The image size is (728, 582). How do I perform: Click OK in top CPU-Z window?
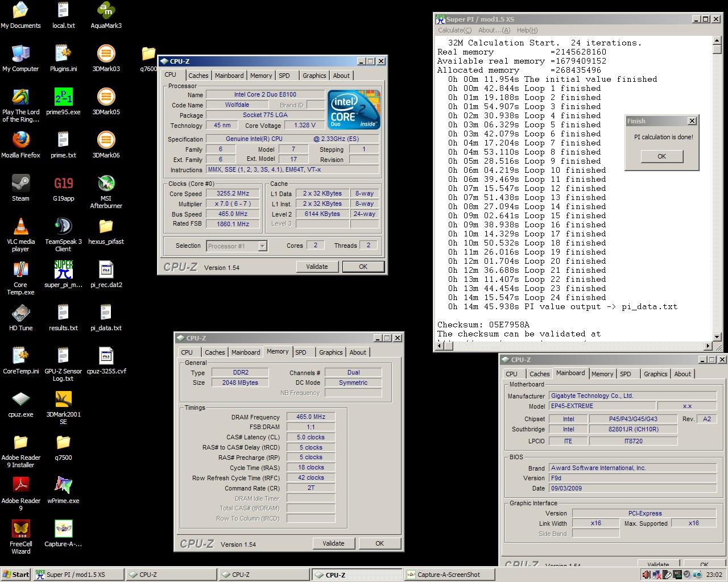pos(363,267)
